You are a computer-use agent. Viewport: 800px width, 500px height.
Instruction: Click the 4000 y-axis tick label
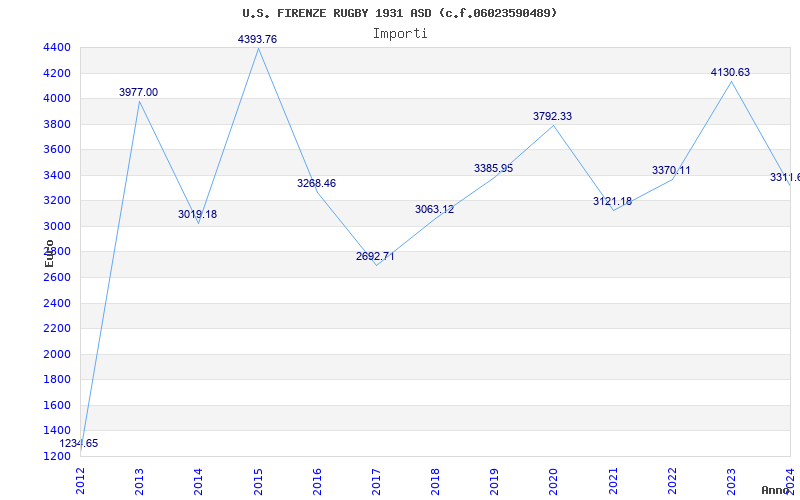pos(57,98)
